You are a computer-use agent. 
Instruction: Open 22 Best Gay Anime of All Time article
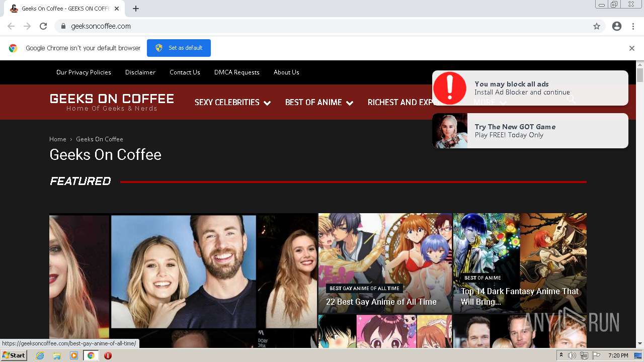click(x=381, y=302)
